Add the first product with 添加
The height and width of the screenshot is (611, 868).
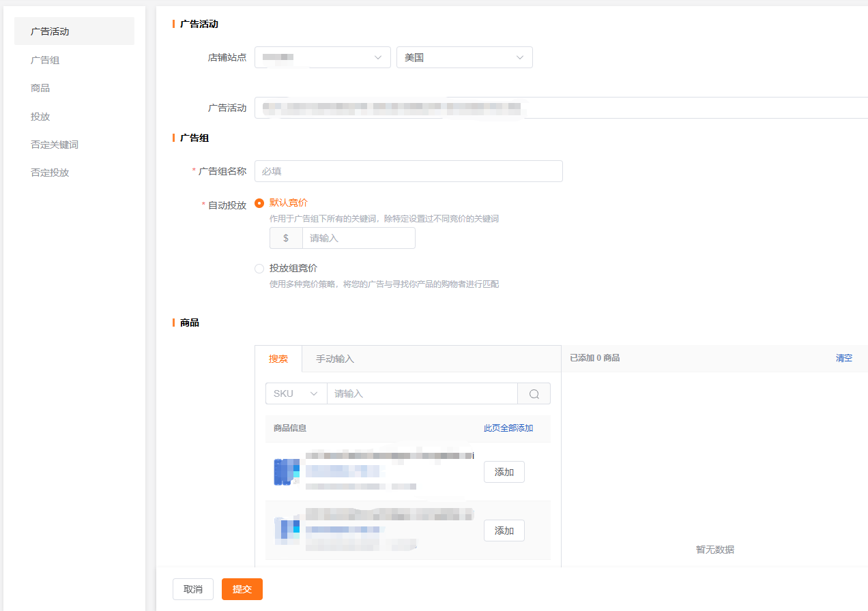point(504,472)
